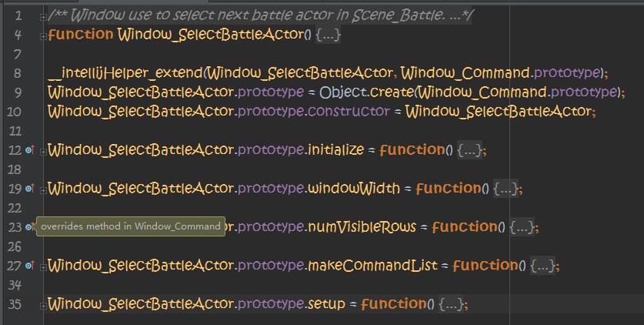Click line number 11 in gutter
Image resolution: width=644 pixels, height=325 pixels.
tap(15, 131)
